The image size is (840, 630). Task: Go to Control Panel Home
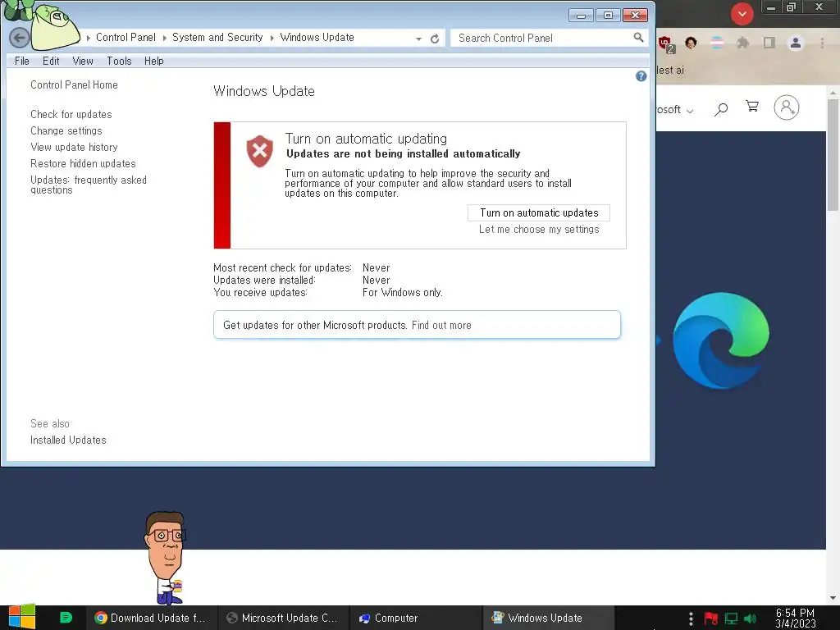74,84
